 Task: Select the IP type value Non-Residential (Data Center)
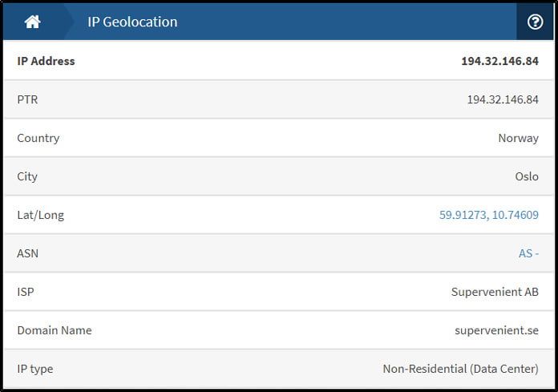coord(460,369)
